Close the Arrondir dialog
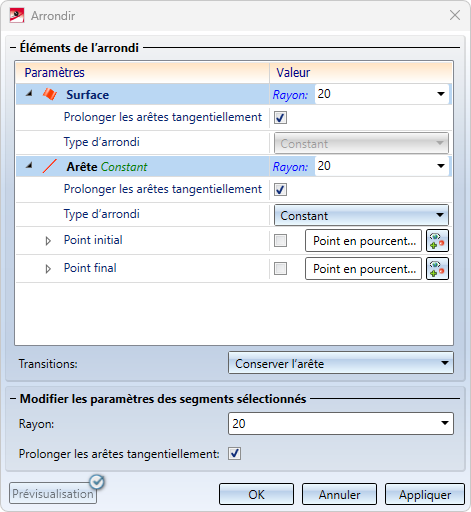471x512 pixels. click(x=455, y=15)
